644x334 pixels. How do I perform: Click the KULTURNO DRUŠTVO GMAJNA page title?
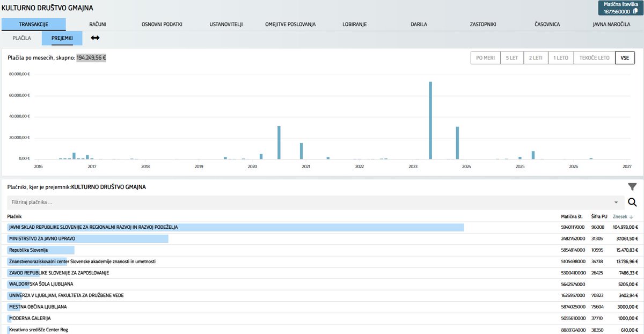pyautogui.click(x=47, y=8)
